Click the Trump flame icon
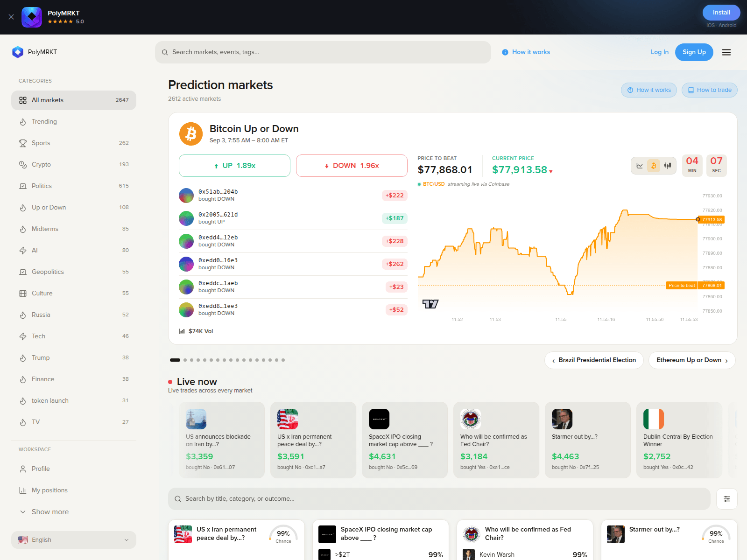747x560 pixels. 23,358
